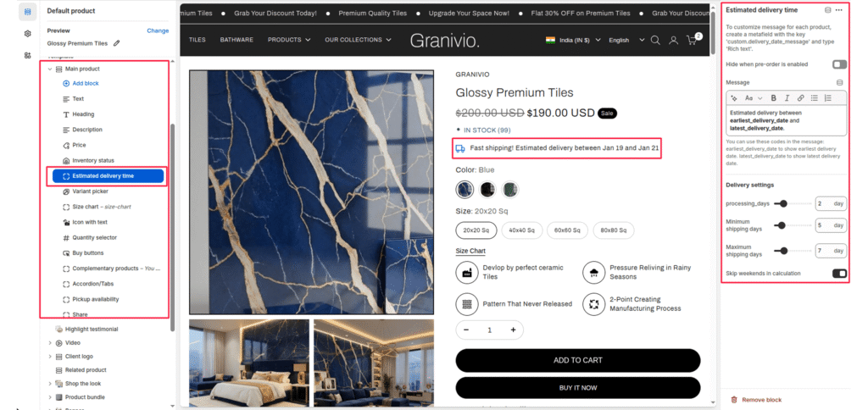Click the ADD TO CART button
Image resolution: width=868 pixels, height=410 pixels.
[578, 360]
